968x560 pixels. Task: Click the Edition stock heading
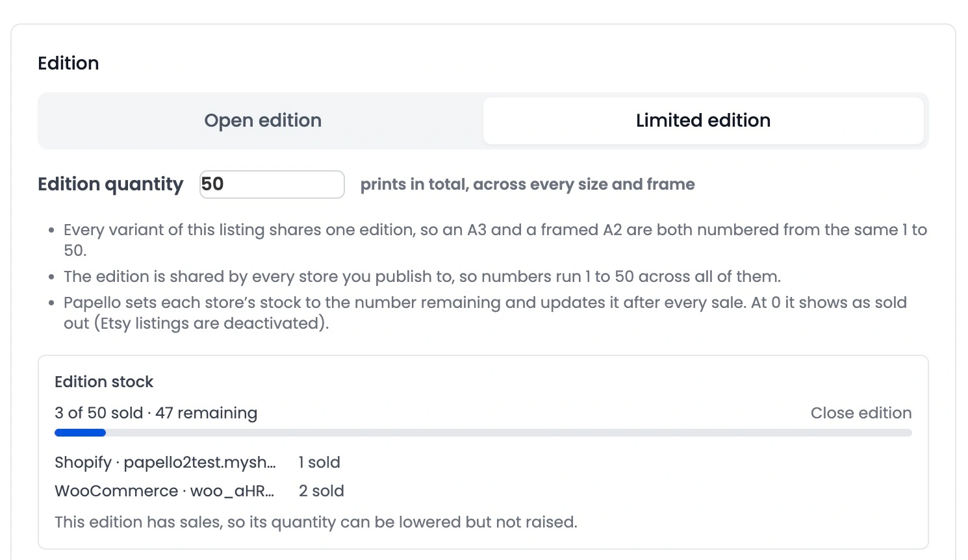coord(104,382)
